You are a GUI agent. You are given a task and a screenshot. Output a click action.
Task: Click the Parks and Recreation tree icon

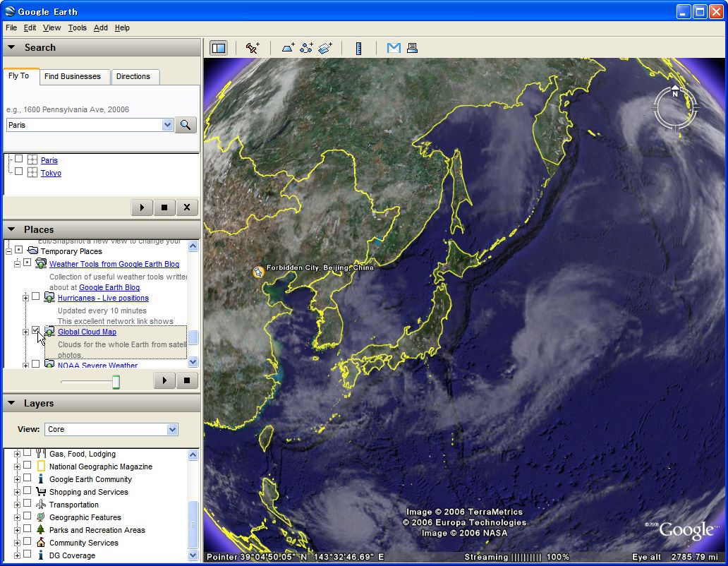41,529
